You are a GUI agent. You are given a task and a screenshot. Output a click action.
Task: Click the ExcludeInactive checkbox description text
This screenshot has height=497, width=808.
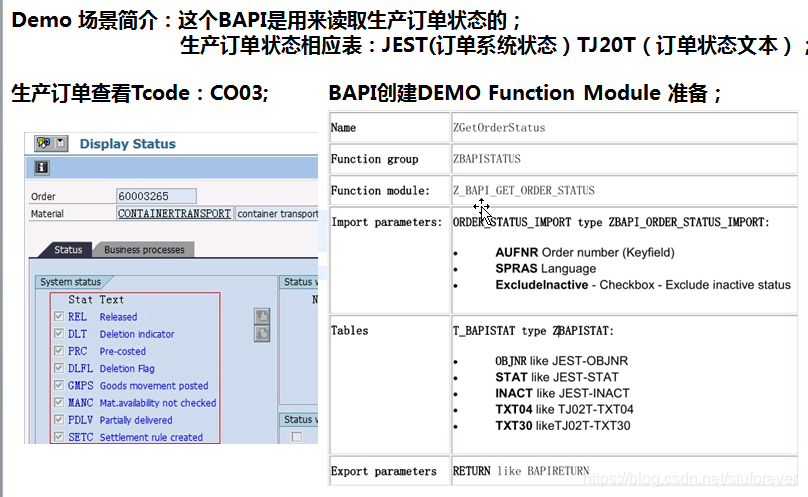point(643,285)
